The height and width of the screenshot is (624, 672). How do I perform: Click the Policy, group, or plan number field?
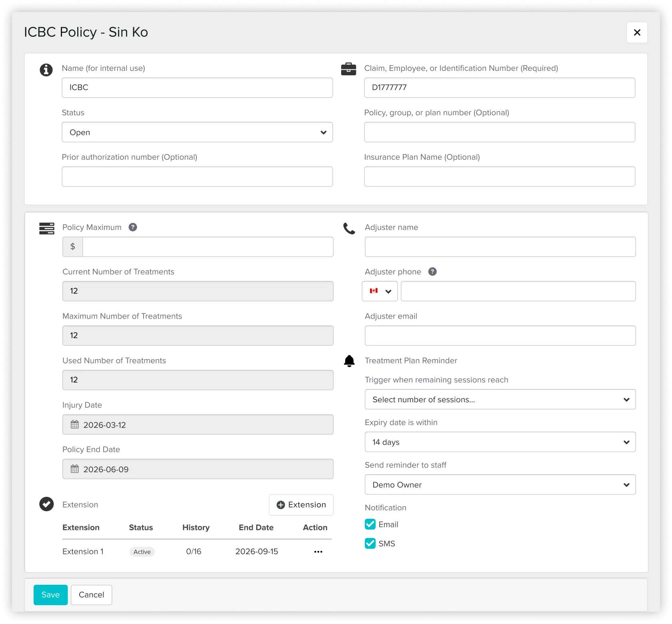(x=500, y=132)
